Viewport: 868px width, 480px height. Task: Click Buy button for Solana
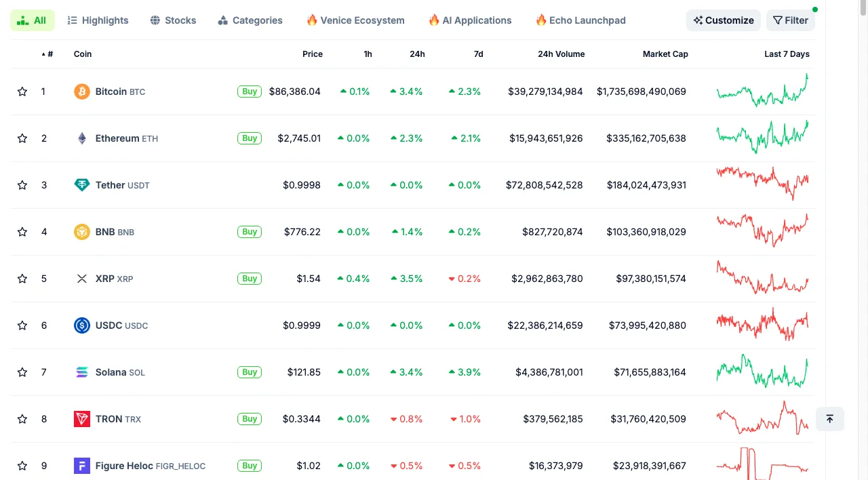pyautogui.click(x=250, y=372)
